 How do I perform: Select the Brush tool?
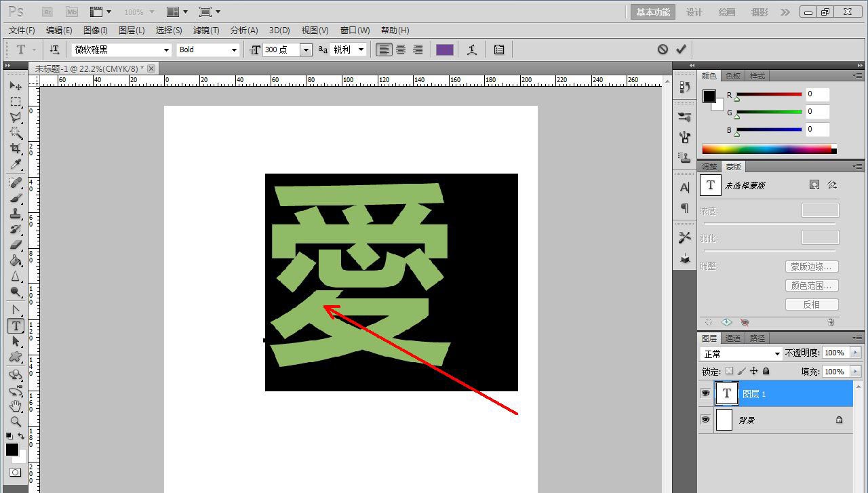coord(16,199)
